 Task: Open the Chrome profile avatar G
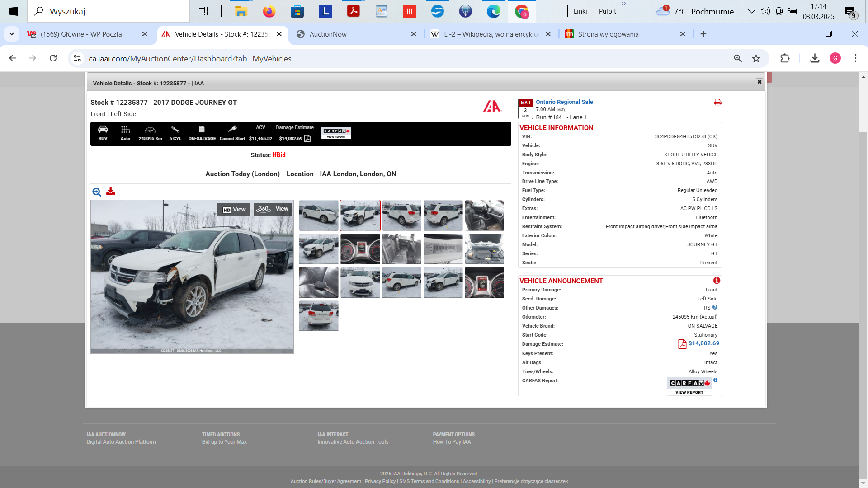pos(835,58)
